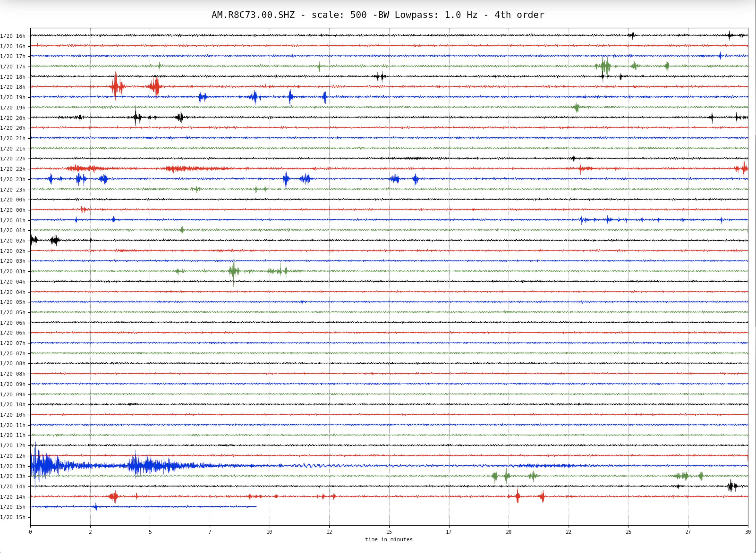Select the x-axis tick label 25
This screenshot has height=553, width=756.
pyautogui.click(x=628, y=532)
